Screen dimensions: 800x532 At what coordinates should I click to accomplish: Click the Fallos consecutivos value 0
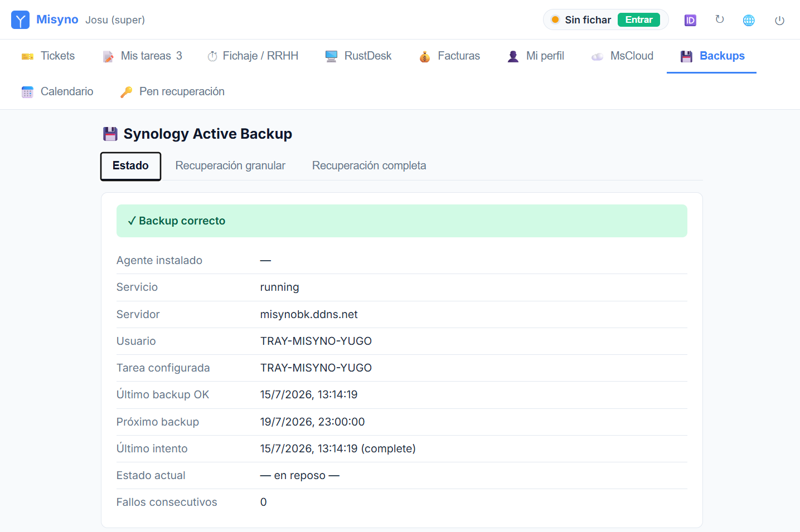[x=264, y=502]
